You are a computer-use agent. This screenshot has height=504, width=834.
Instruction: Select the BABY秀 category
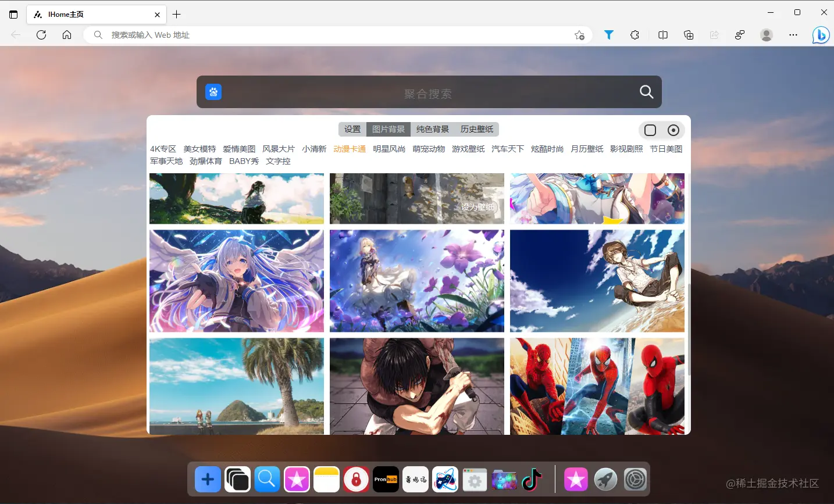point(244,161)
